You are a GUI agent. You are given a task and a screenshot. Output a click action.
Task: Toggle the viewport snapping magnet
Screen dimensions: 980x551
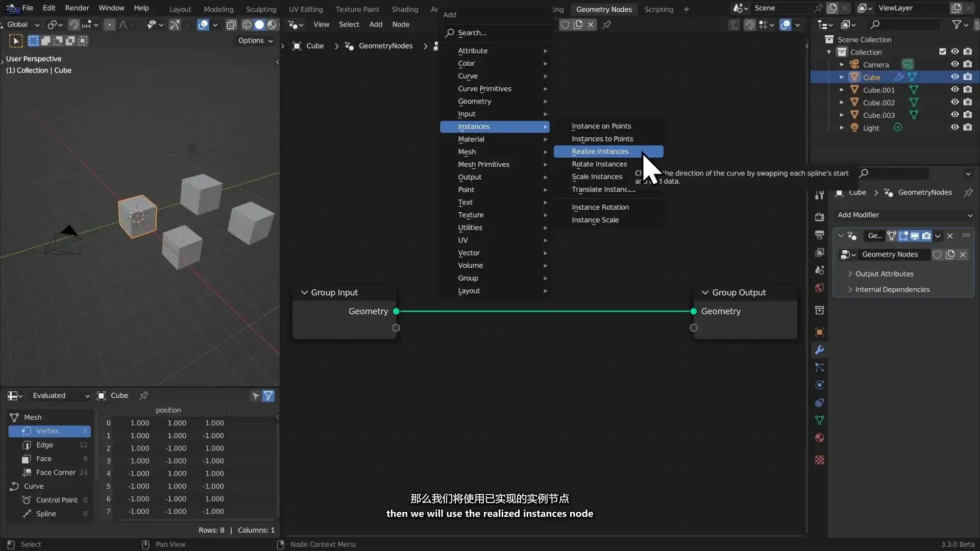coord(74,24)
